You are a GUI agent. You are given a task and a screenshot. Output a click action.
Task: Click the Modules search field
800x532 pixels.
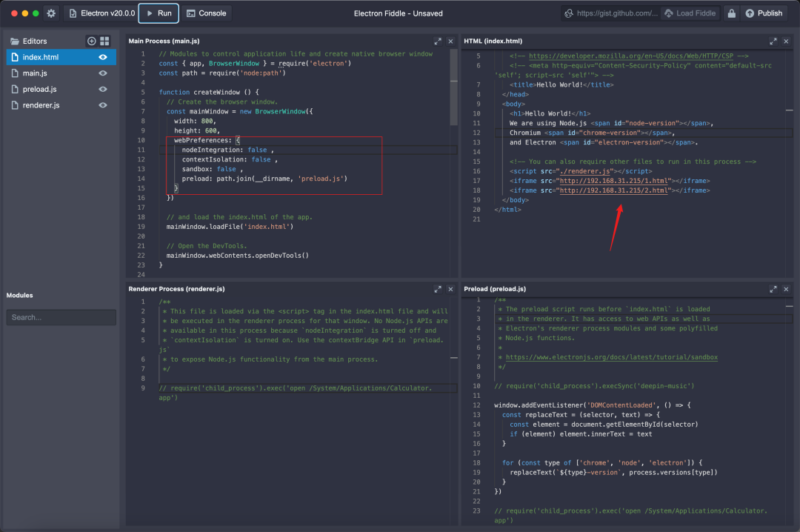click(x=61, y=317)
